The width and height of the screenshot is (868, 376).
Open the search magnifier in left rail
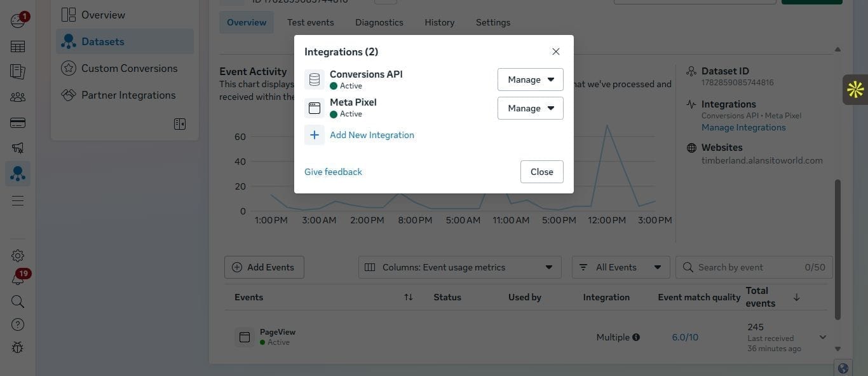[x=18, y=302]
